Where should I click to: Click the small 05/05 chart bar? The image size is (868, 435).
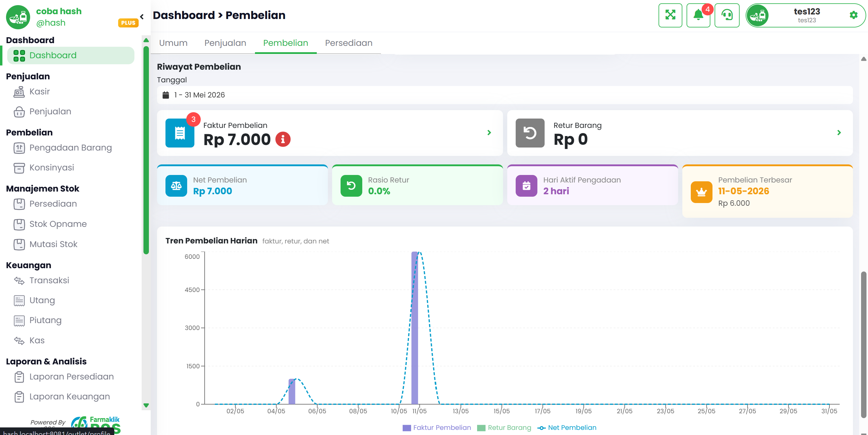pyautogui.click(x=292, y=392)
